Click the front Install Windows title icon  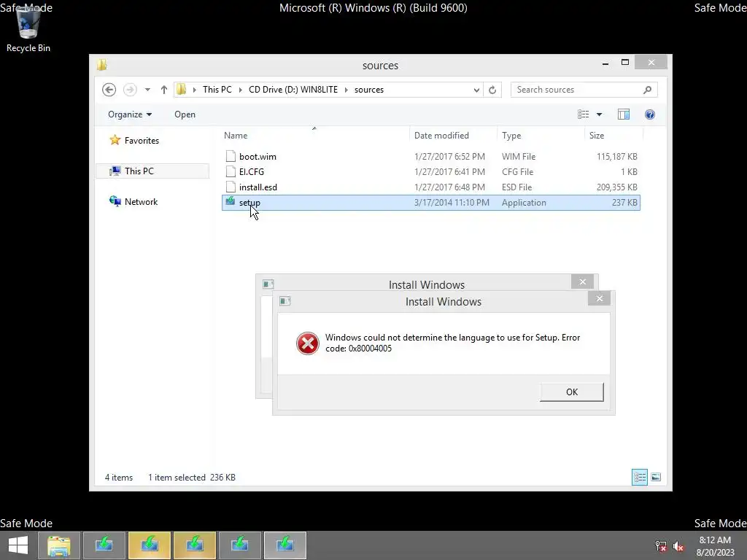click(x=285, y=301)
